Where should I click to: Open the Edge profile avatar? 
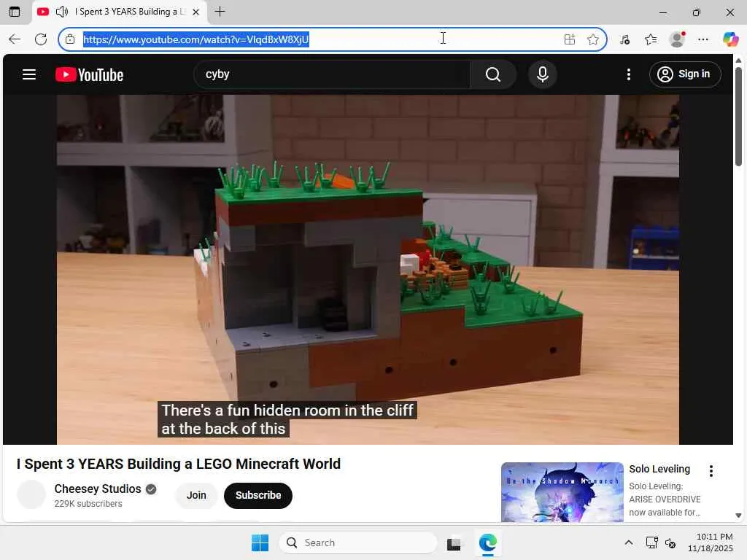coord(677,39)
